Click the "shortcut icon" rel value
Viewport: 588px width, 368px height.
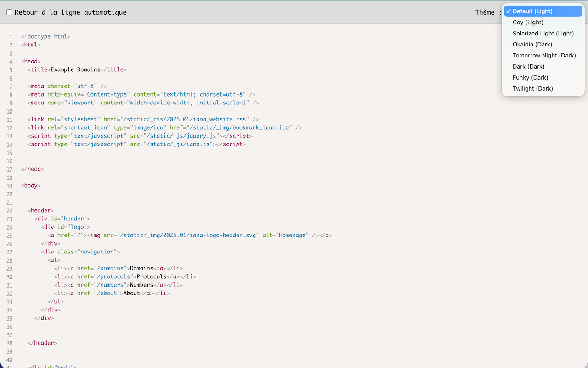point(85,127)
